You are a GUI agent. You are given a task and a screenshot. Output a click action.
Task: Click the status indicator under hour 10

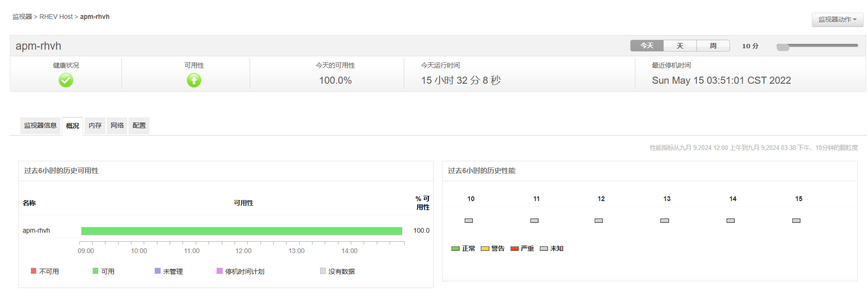(x=469, y=220)
